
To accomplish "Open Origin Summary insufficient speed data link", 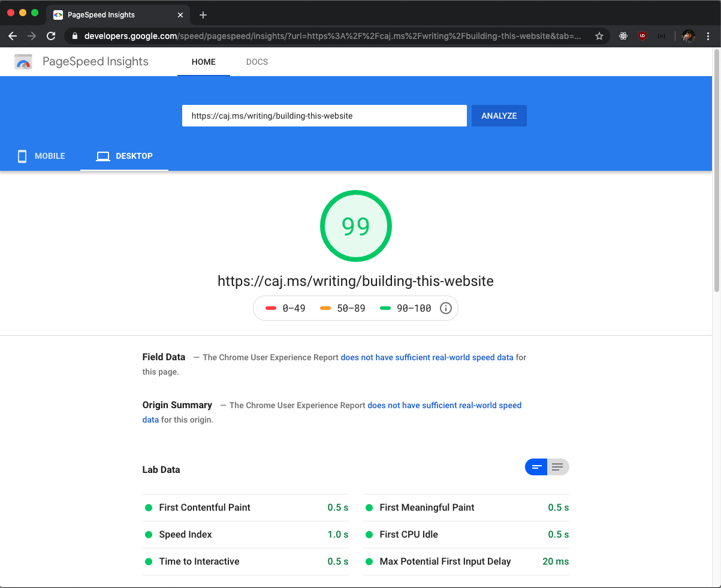I will pyautogui.click(x=445, y=405).
